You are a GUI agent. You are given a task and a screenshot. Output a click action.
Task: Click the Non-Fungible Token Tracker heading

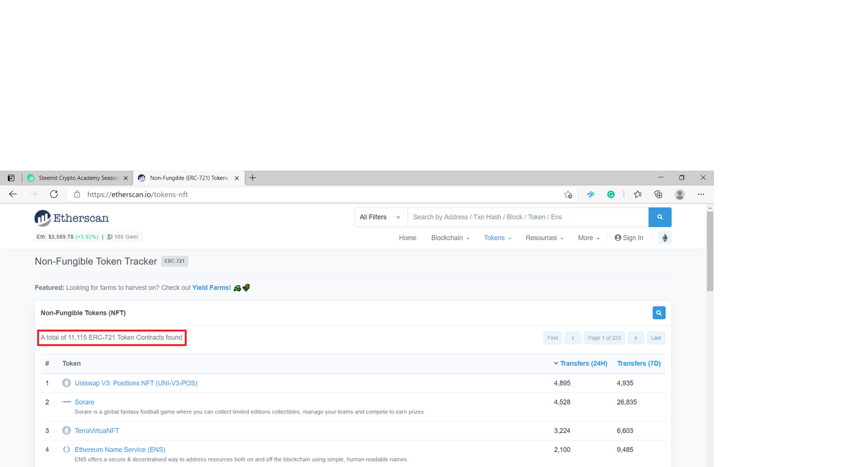point(96,261)
